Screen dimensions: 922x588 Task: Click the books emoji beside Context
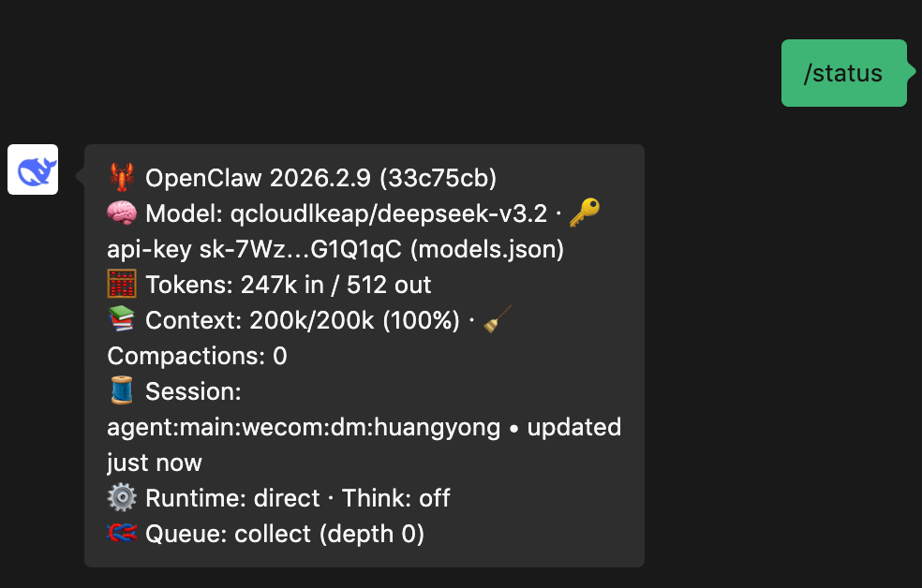coord(122,320)
